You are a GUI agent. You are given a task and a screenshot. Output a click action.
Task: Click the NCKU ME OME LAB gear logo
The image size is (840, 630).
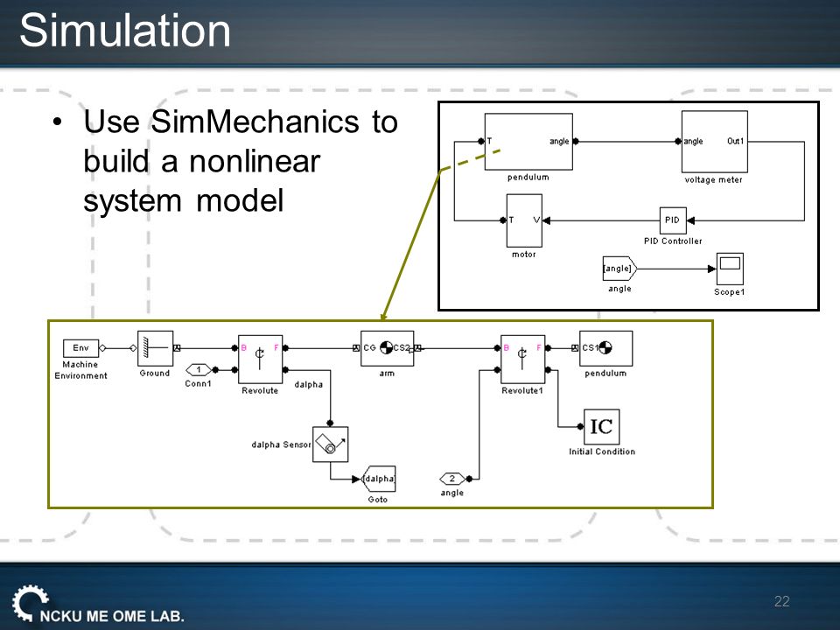point(30,603)
